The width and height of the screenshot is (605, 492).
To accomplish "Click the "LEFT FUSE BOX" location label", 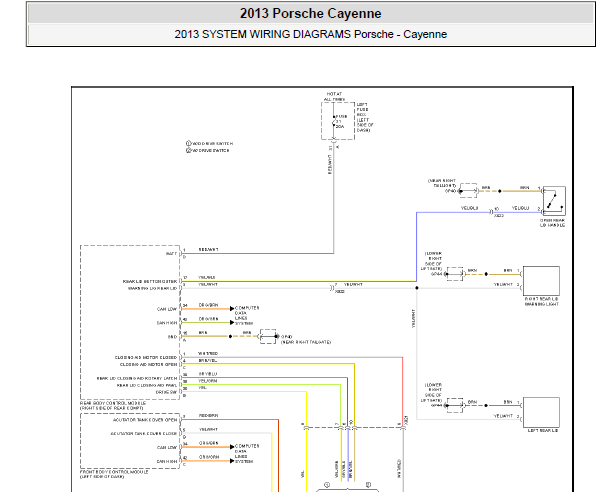I will pyautogui.click(x=365, y=117).
